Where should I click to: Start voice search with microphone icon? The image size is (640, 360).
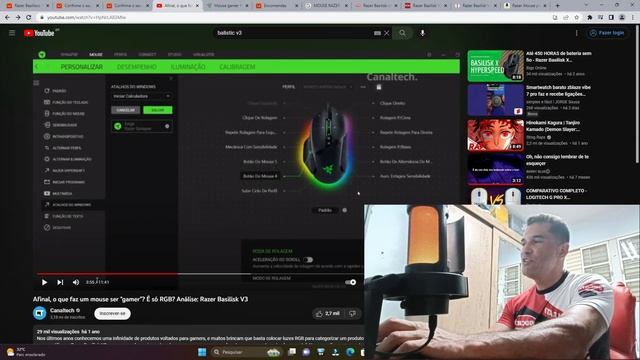(x=422, y=33)
